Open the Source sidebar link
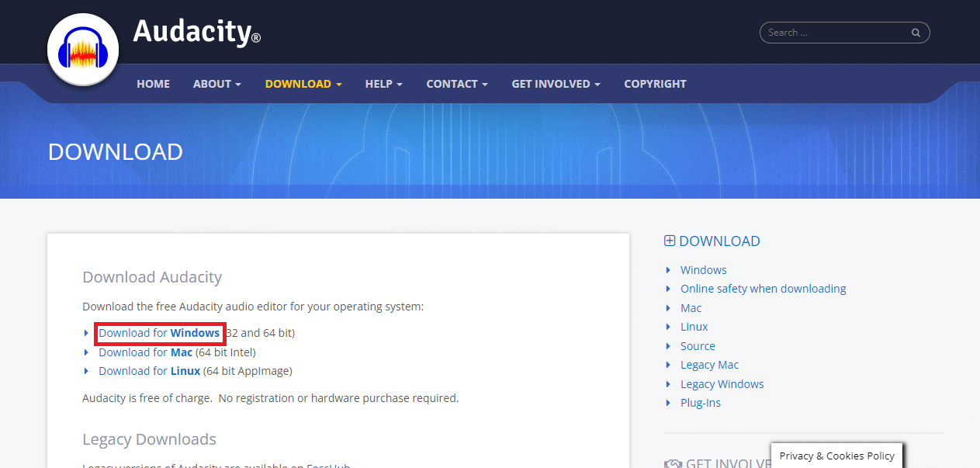980x468 pixels. 698,346
